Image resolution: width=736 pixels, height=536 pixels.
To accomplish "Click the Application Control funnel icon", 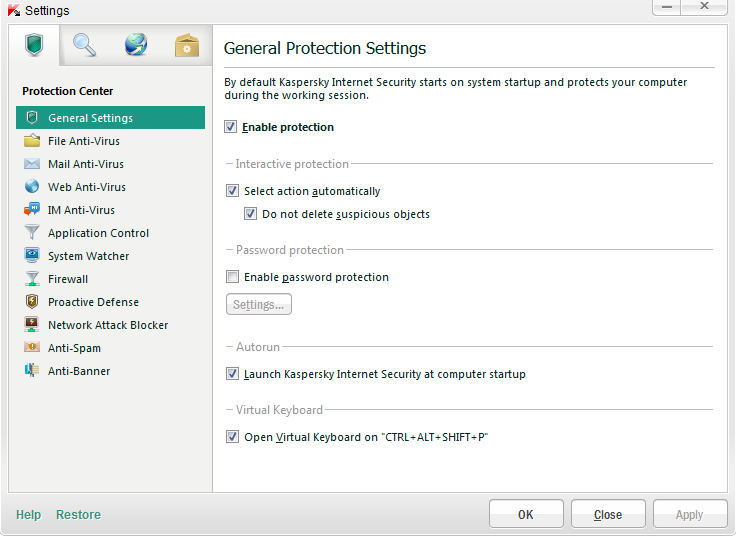I will pos(32,232).
